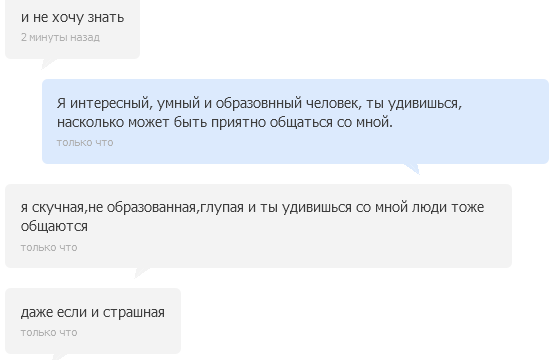Screen dimensions: 557x360
Task: Click the word "человек" in blue message
Action: click(333, 103)
